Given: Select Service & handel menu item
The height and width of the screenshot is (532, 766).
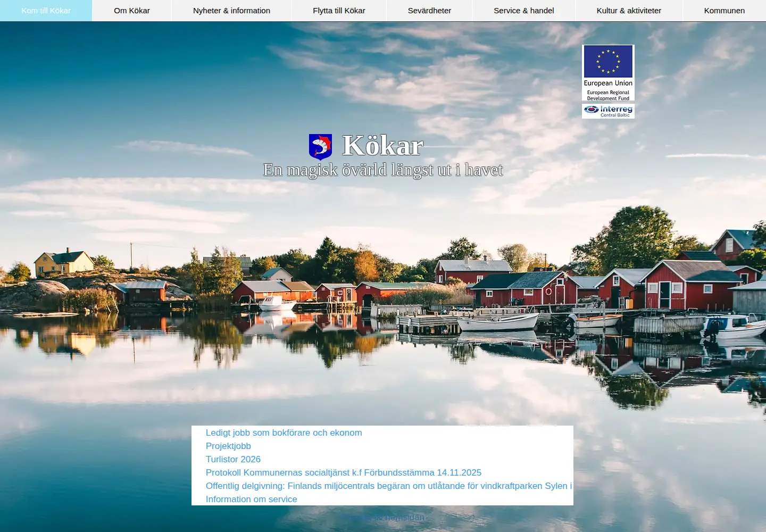Looking at the screenshot, I should [523, 11].
